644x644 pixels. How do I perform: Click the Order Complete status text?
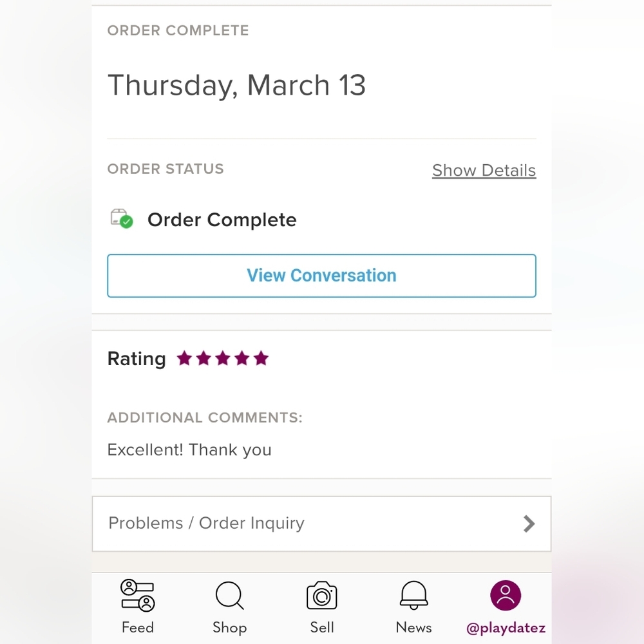tap(222, 220)
